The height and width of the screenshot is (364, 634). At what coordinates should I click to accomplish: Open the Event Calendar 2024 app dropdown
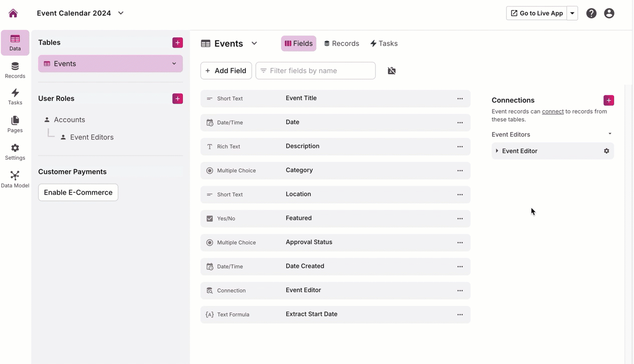coord(121,13)
